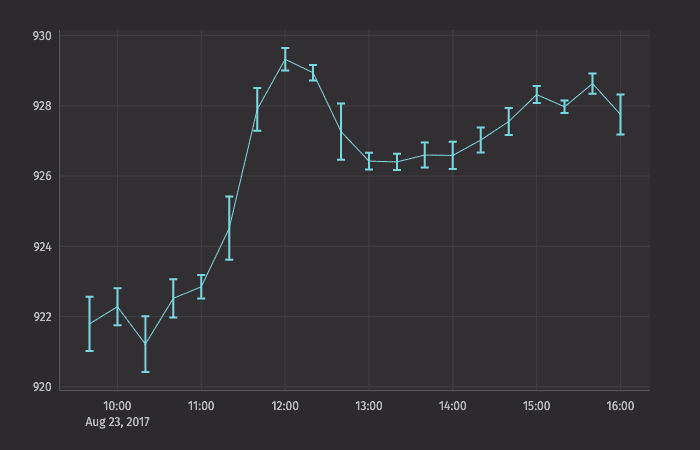Select the data point at 12:40
Image resolution: width=700 pixels, height=450 pixels.
[x=341, y=131]
